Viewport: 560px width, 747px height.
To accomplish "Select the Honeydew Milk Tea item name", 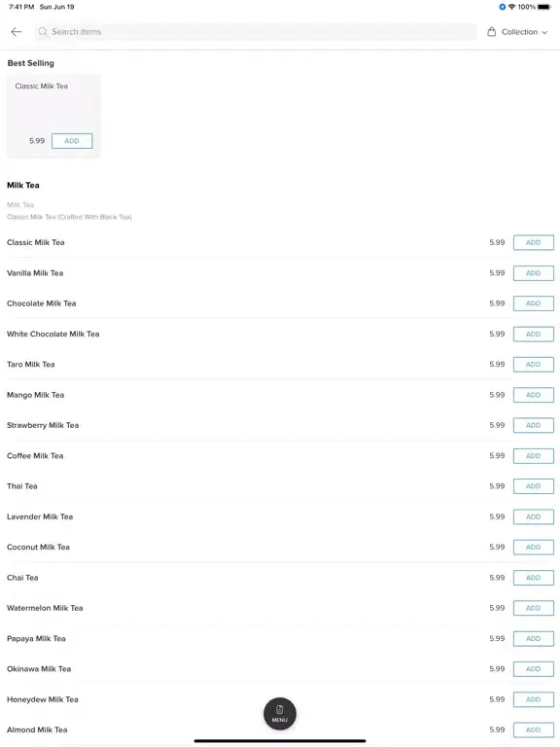I will (43, 700).
